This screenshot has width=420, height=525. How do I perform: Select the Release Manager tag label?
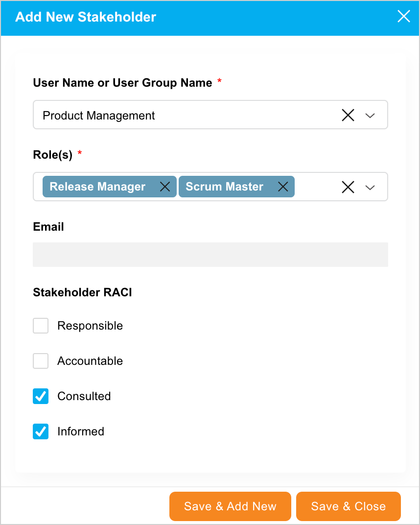click(97, 187)
